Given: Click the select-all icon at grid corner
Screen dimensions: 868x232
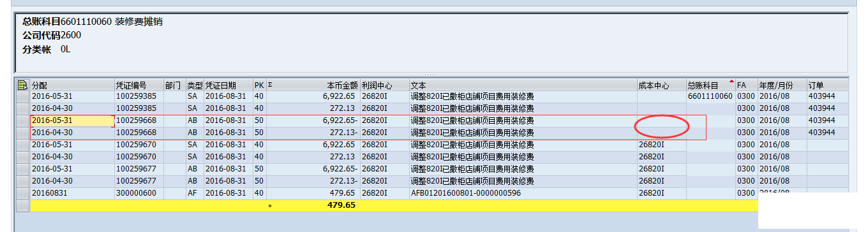Looking at the screenshot, I should [22, 85].
